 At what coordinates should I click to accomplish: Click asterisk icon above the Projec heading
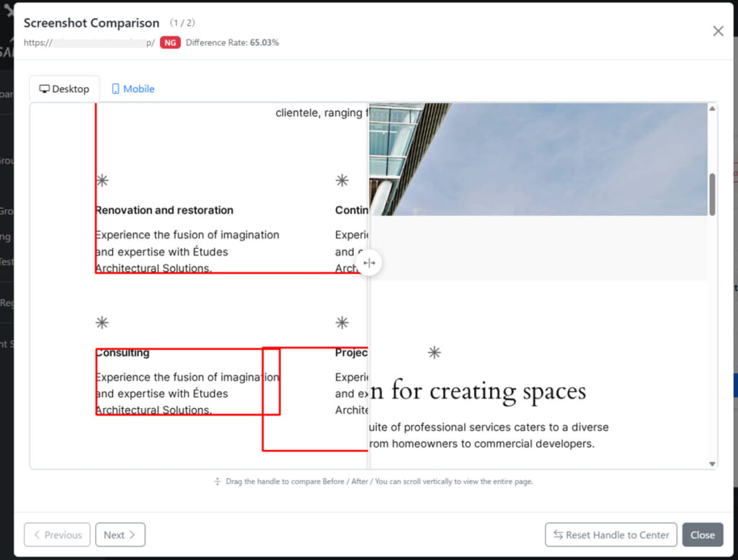click(x=342, y=322)
